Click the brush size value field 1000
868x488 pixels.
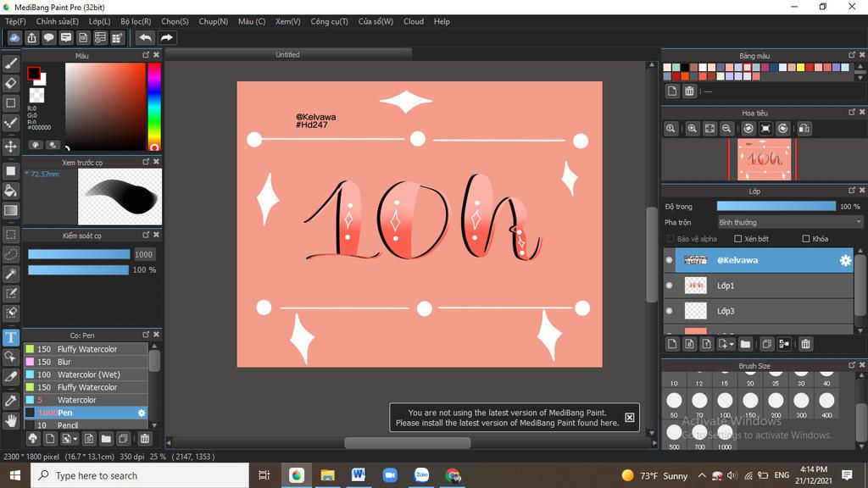(144, 254)
